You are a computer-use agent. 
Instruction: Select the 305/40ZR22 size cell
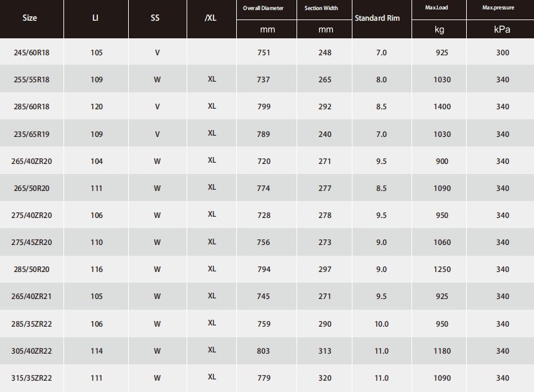point(31,351)
